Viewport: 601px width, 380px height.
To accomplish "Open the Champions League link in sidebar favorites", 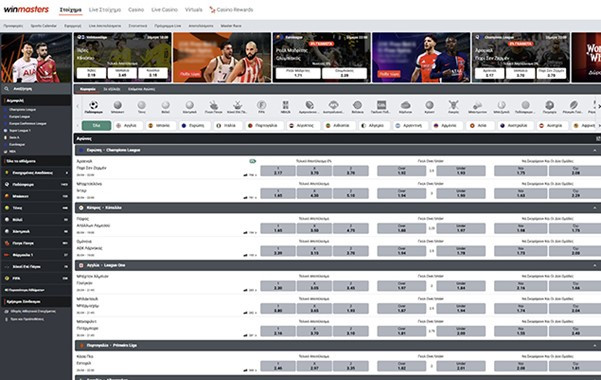I will tap(23, 110).
